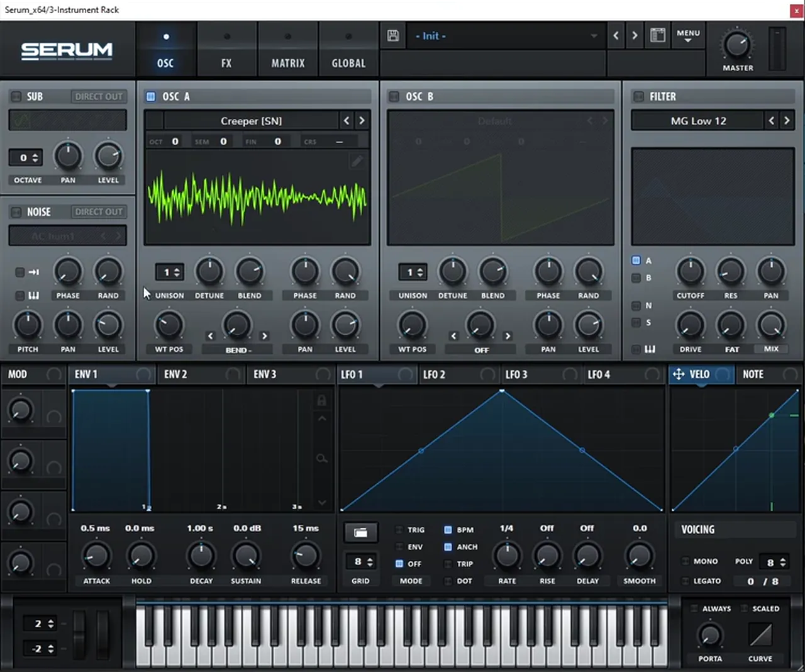Image resolution: width=805 pixels, height=672 pixels.
Task: Select the ENV 2 tab
Action: (x=201, y=374)
